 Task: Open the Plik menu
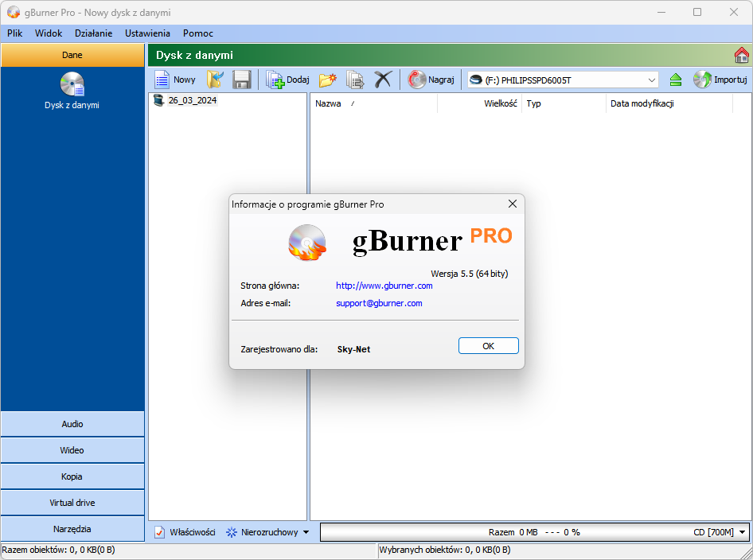[15, 33]
